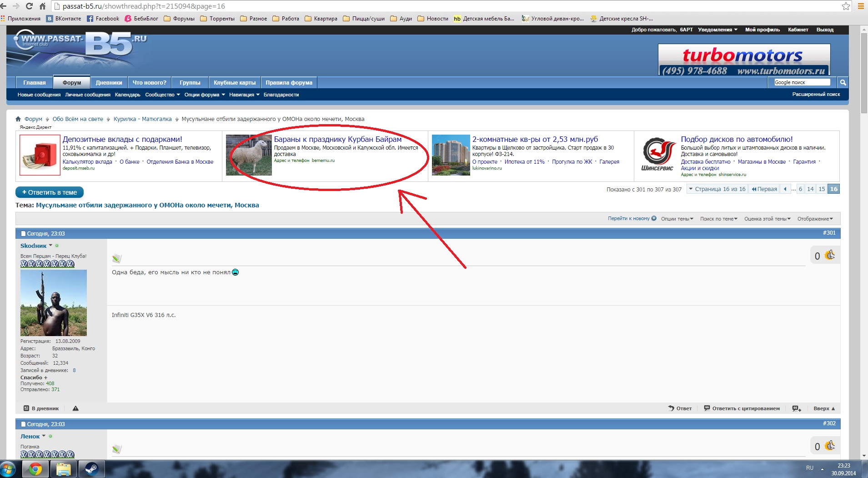Viewport: 868px width, 478px height.
Task: Show hidden tray icons arrow
Action: click(x=822, y=469)
